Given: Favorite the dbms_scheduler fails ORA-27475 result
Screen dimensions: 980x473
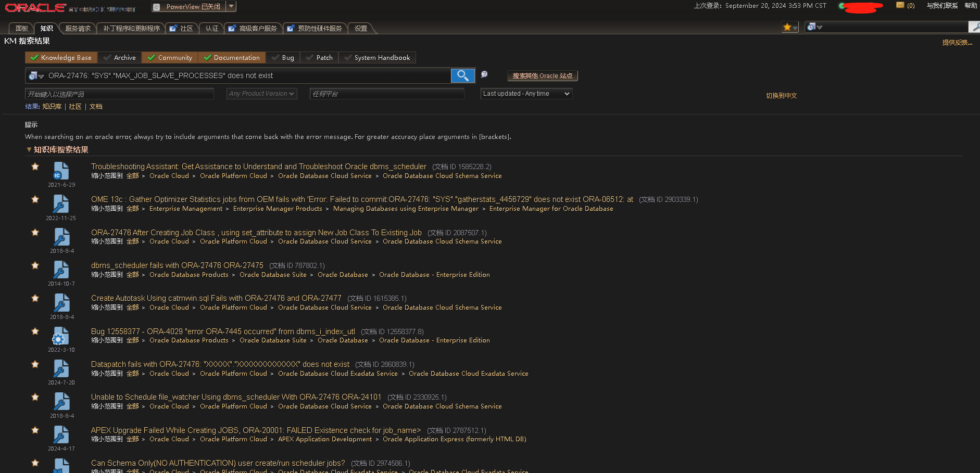Looking at the screenshot, I should tap(35, 265).
